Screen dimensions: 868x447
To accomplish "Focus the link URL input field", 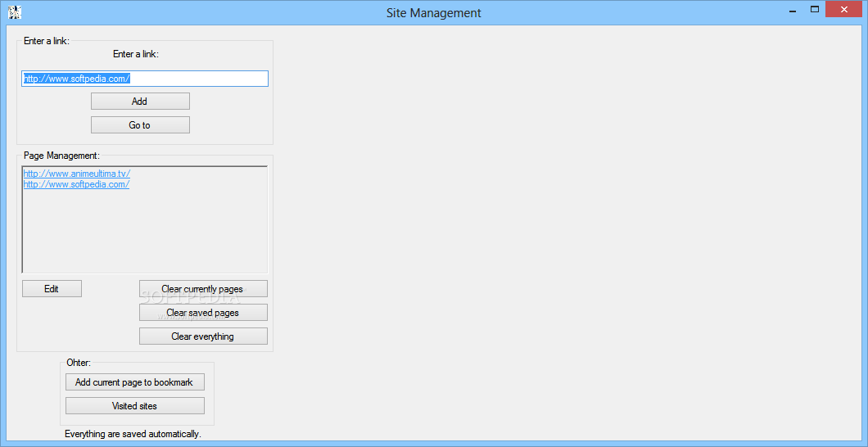I will pos(145,79).
